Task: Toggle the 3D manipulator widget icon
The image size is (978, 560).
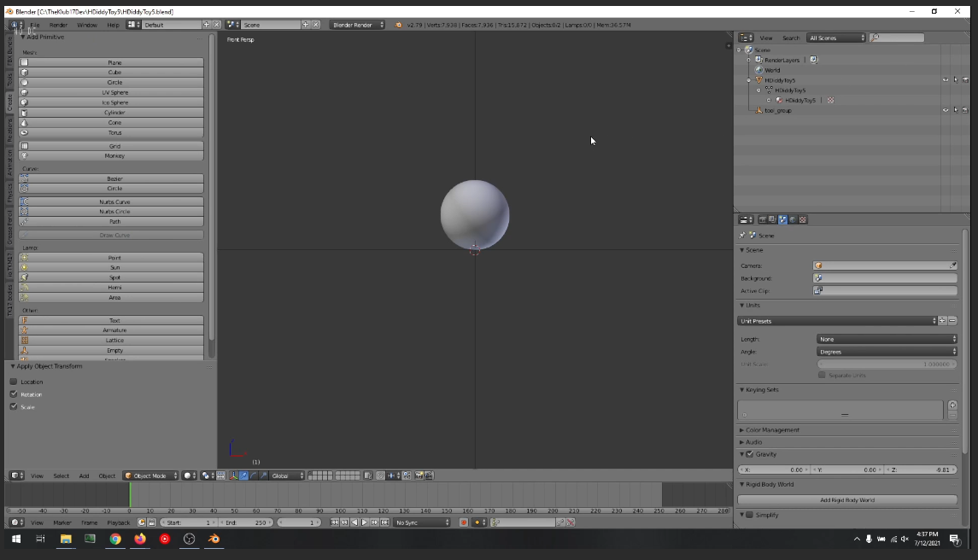Action: [234, 475]
